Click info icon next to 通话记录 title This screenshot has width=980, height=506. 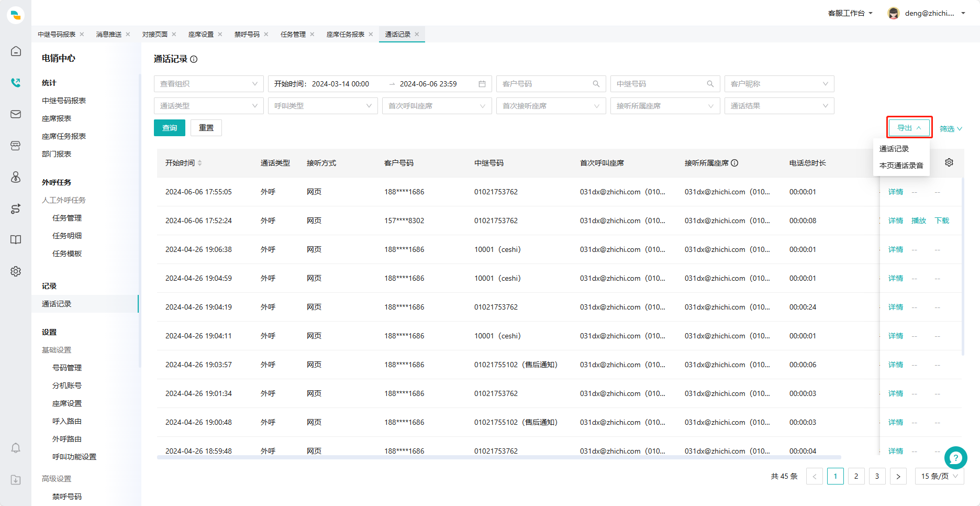click(x=194, y=59)
